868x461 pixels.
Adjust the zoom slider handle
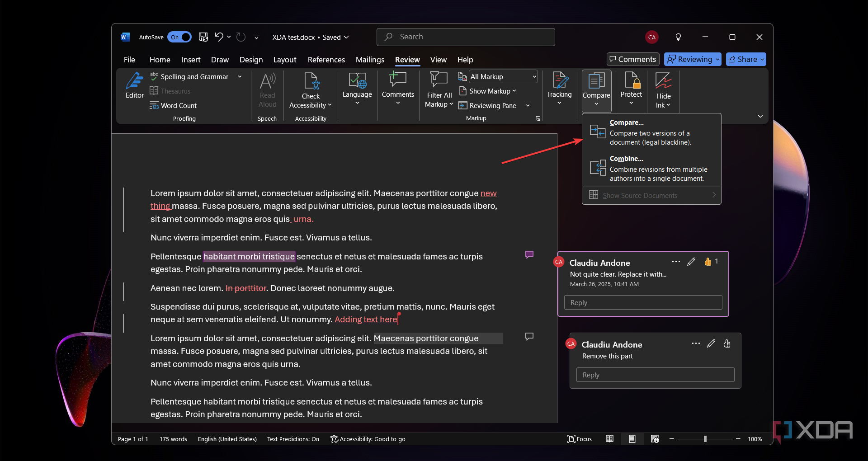click(705, 439)
